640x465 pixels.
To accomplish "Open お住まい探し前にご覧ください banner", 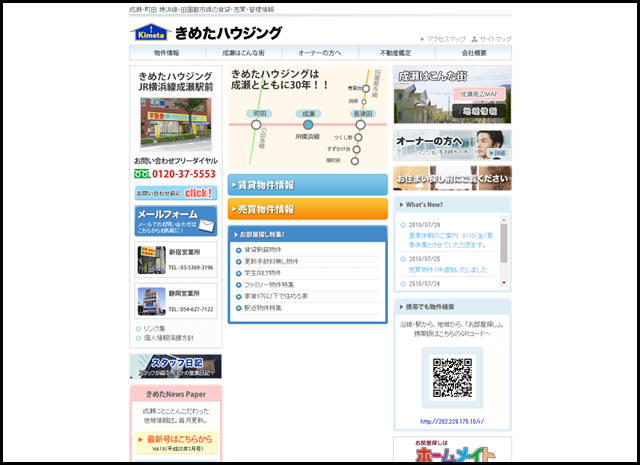I will [452, 178].
